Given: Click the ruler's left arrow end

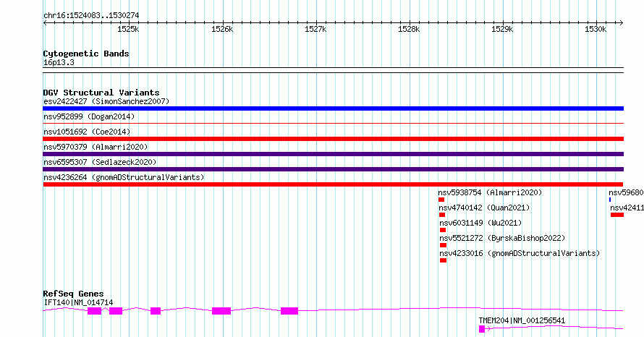Looking at the screenshot, I should pyautogui.click(x=45, y=22).
